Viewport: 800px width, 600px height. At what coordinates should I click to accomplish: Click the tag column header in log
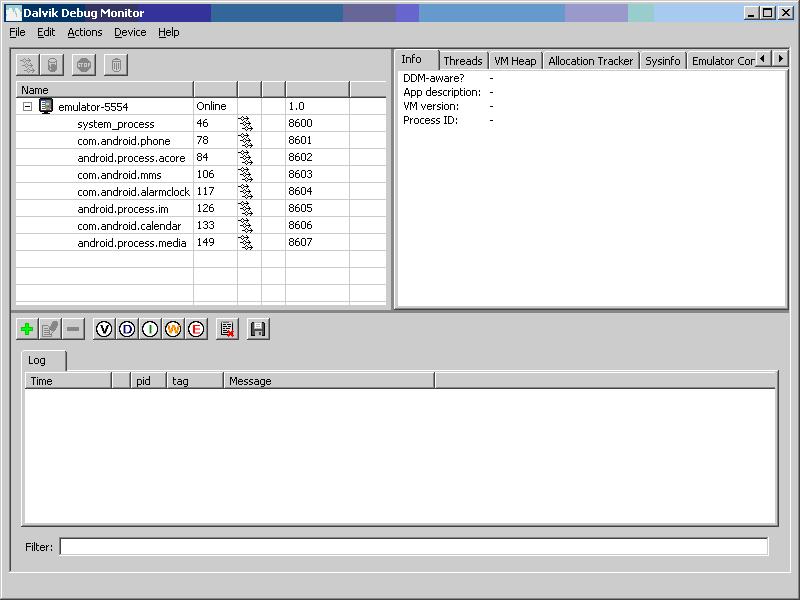(x=195, y=381)
